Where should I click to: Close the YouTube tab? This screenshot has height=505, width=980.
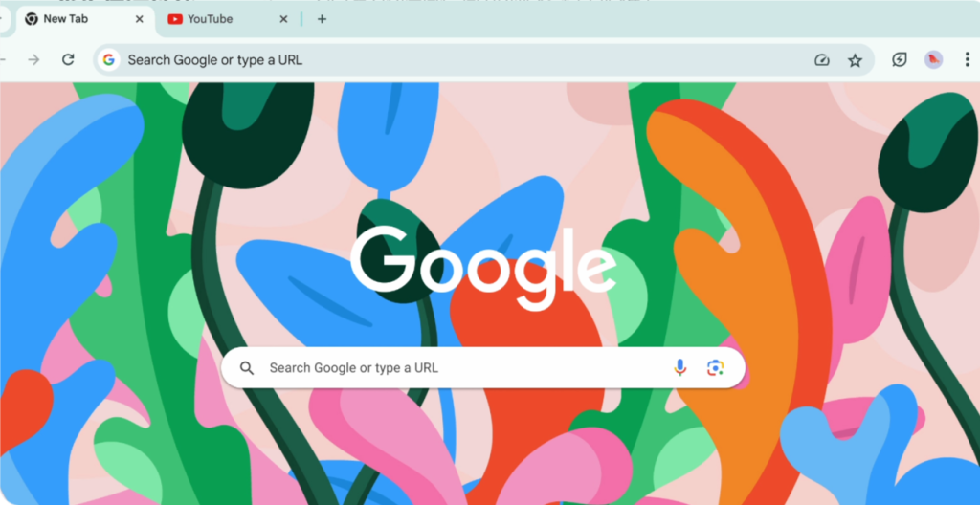(283, 19)
